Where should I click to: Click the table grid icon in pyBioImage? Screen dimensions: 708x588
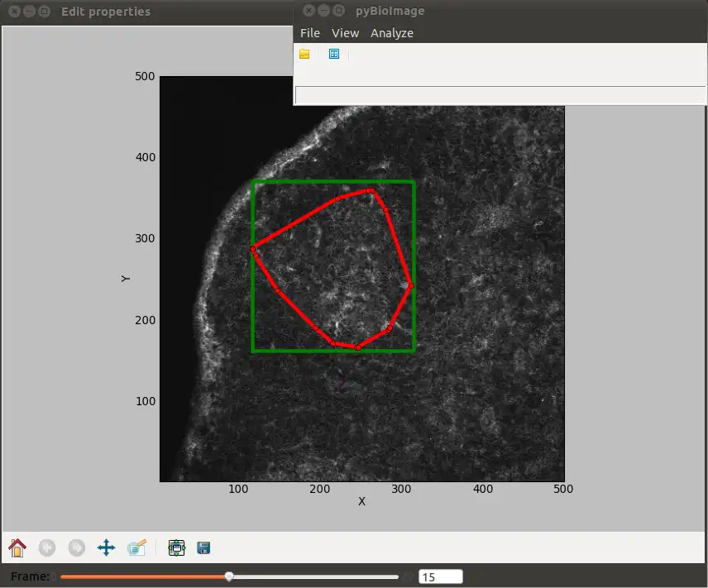pos(334,54)
